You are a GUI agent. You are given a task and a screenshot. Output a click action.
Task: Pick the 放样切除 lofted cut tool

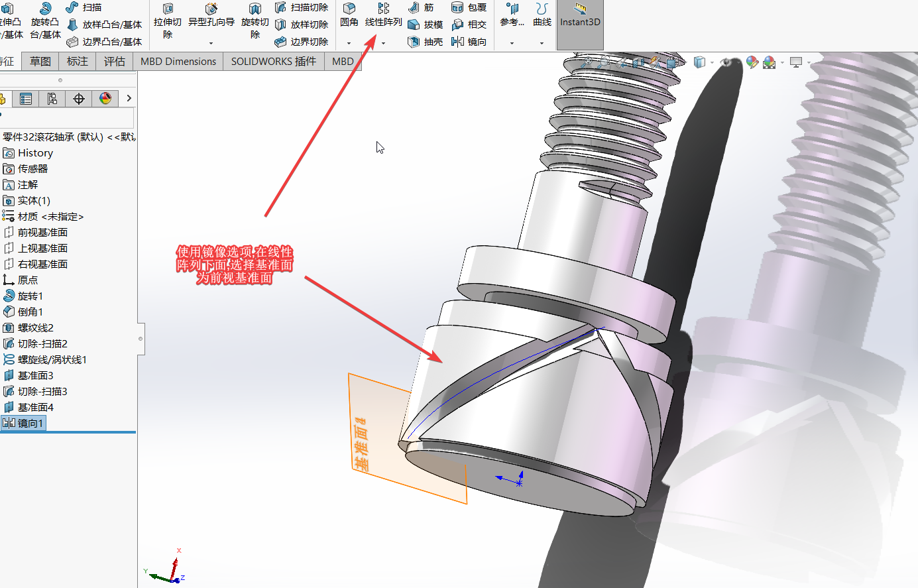pyautogui.click(x=302, y=25)
